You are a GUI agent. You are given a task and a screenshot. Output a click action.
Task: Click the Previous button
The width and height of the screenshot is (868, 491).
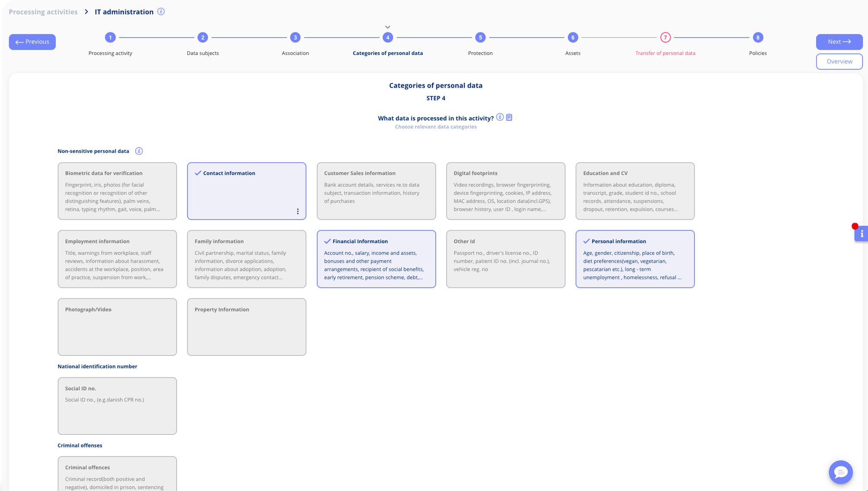[x=32, y=42]
